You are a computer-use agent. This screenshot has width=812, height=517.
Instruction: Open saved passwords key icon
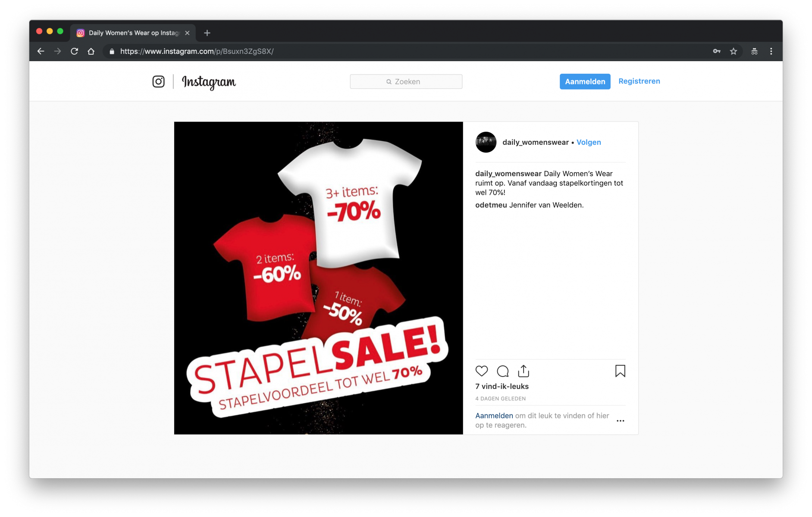point(716,51)
